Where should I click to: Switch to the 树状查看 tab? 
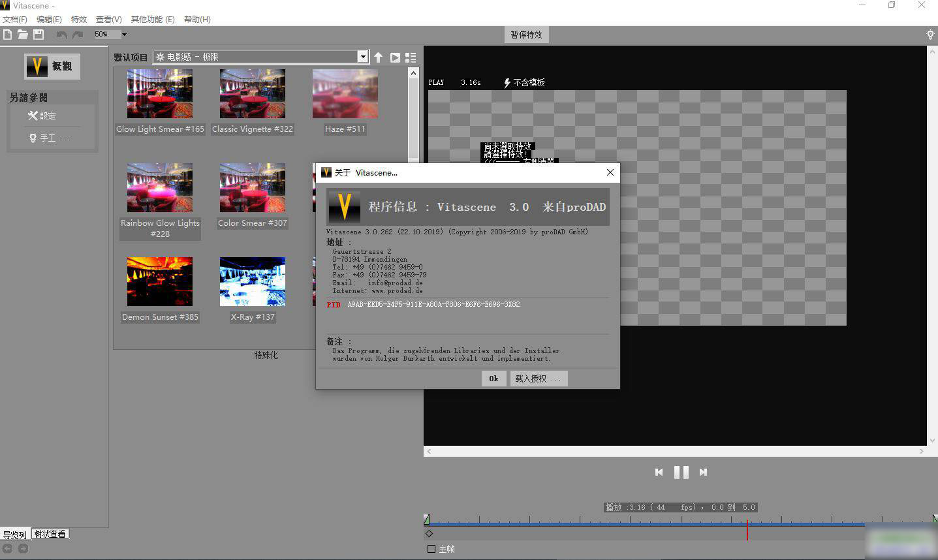coord(50,534)
